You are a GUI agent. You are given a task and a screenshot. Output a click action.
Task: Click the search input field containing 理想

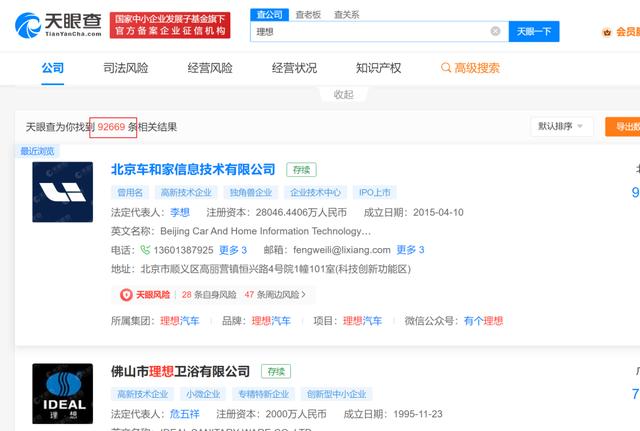370,32
